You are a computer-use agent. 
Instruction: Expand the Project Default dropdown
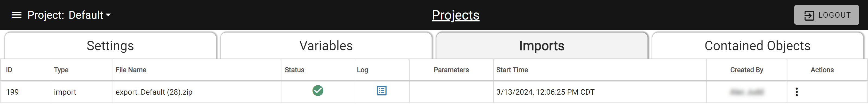(x=69, y=15)
